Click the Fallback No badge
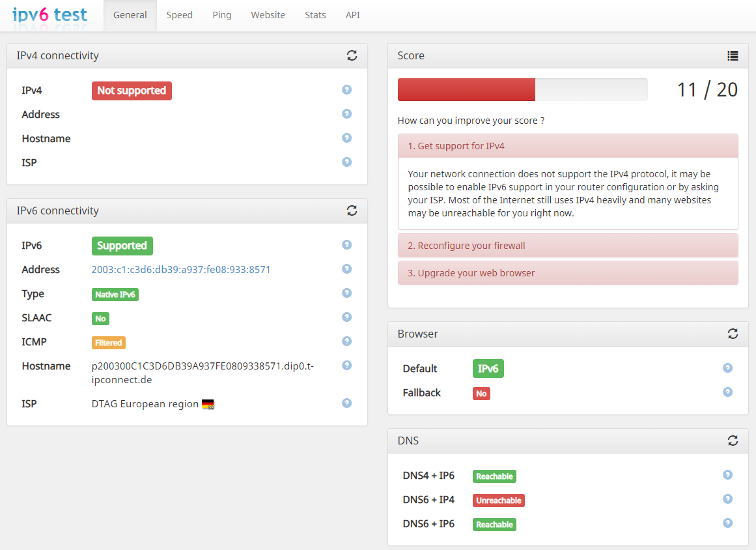756x550 pixels. pos(481,394)
